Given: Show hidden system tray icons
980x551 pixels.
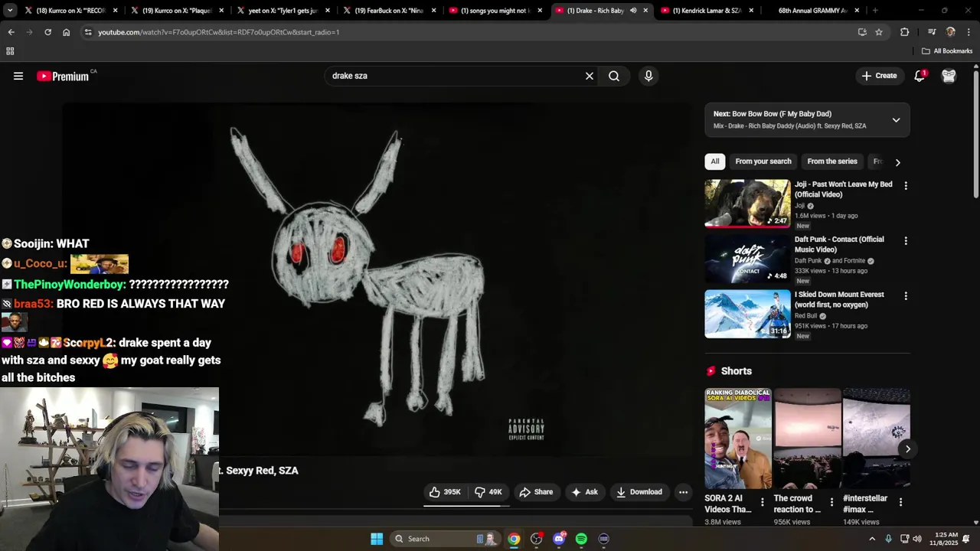Looking at the screenshot, I should 871,539.
